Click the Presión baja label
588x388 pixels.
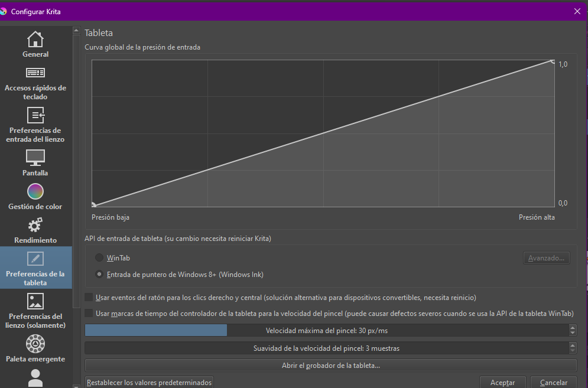tap(111, 217)
